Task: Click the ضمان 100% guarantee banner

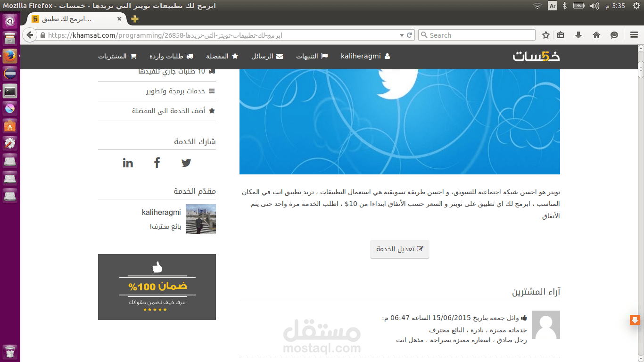Action: point(157,287)
